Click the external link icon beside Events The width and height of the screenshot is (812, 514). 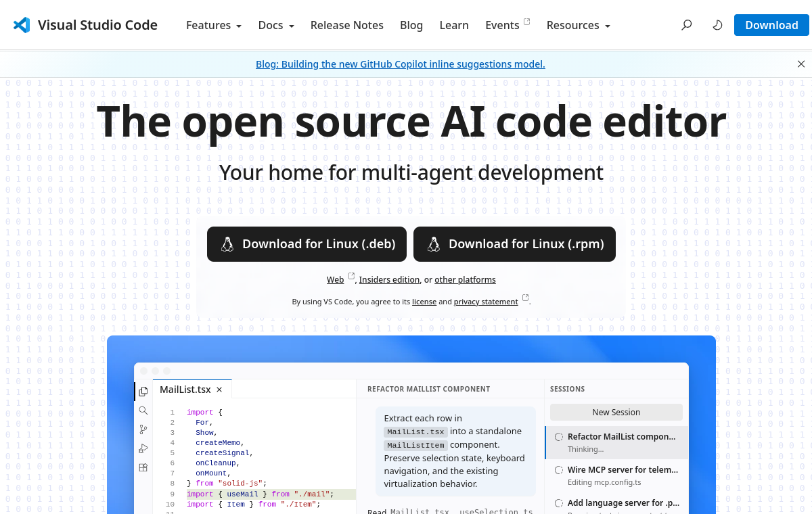coord(527,22)
